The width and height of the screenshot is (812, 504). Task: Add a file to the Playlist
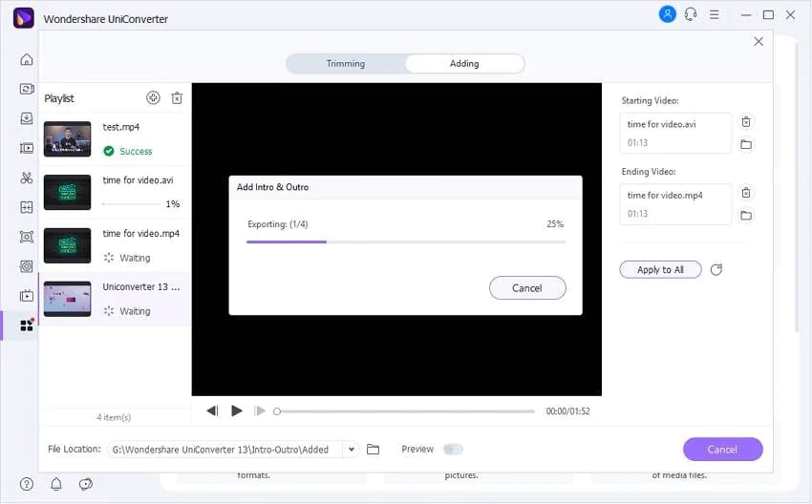tap(153, 97)
